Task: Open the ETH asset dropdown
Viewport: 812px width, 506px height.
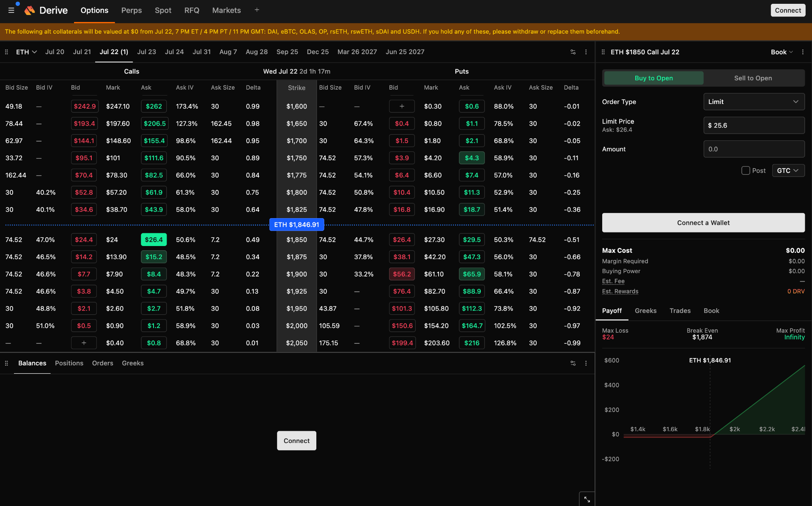Action: pos(26,52)
